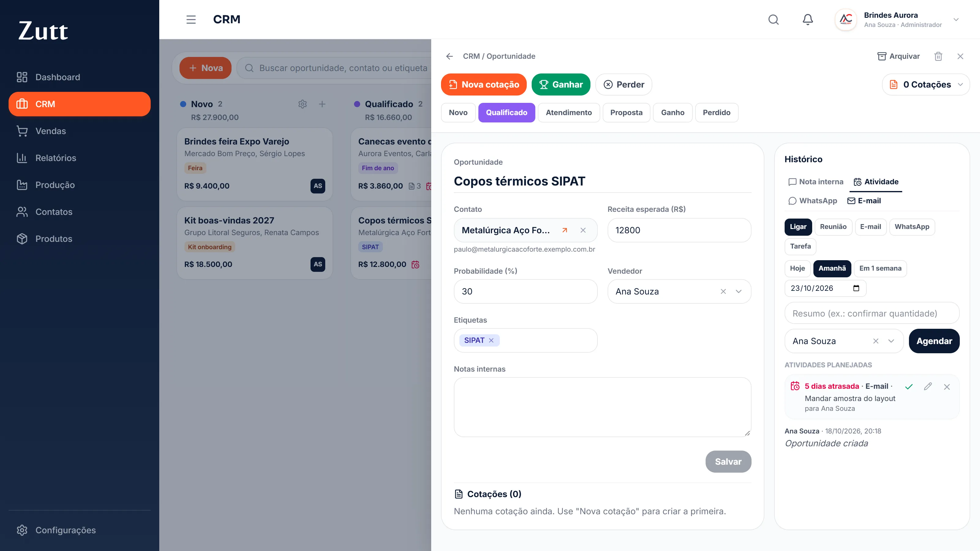The width and height of the screenshot is (980, 551).
Task: Open activity assignee dropdown chevron
Action: point(891,341)
